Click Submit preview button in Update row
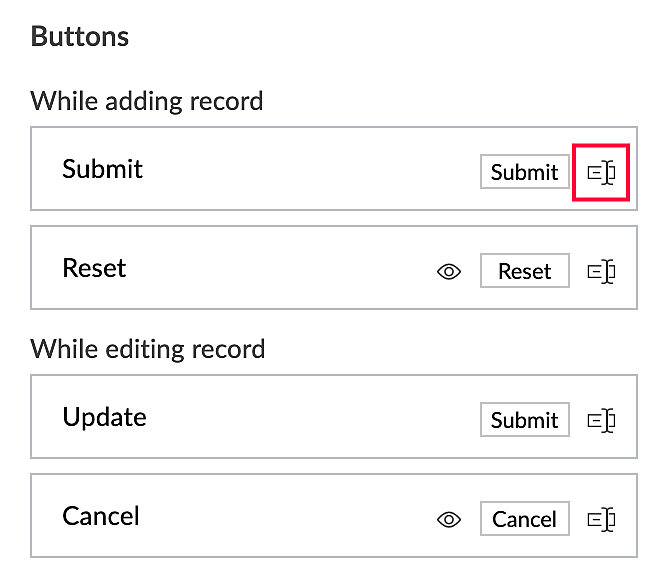The image size is (666, 588). pos(524,420)
